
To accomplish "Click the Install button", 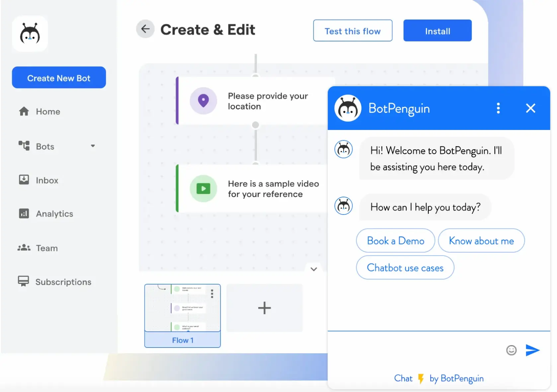I will [x=438, y=31].
